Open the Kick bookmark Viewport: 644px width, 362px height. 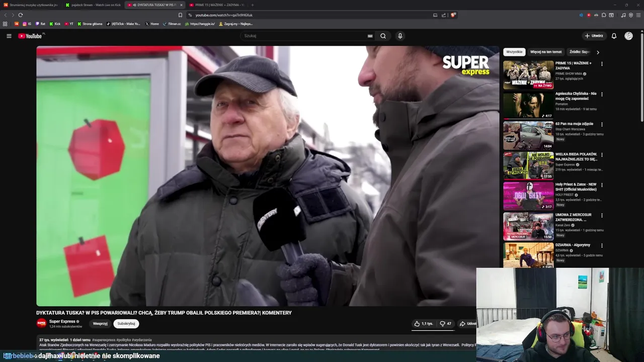[55, 24]
